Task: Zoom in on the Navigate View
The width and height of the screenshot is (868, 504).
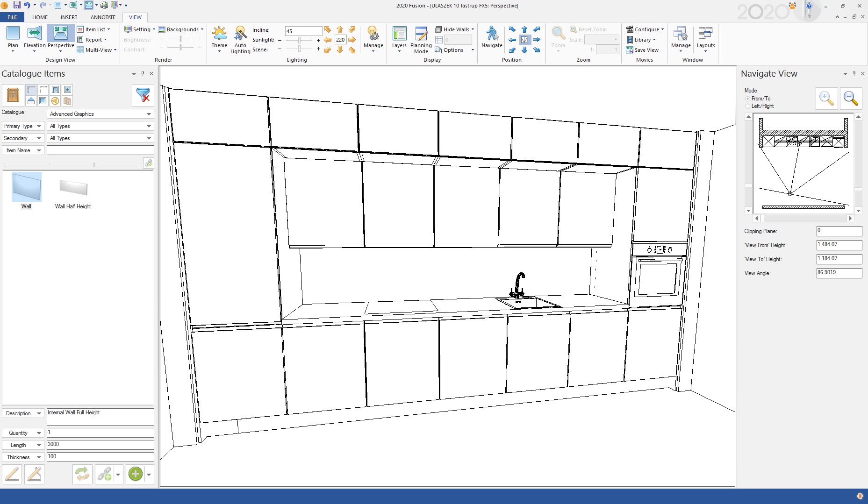Action: [x=826, y=99]
